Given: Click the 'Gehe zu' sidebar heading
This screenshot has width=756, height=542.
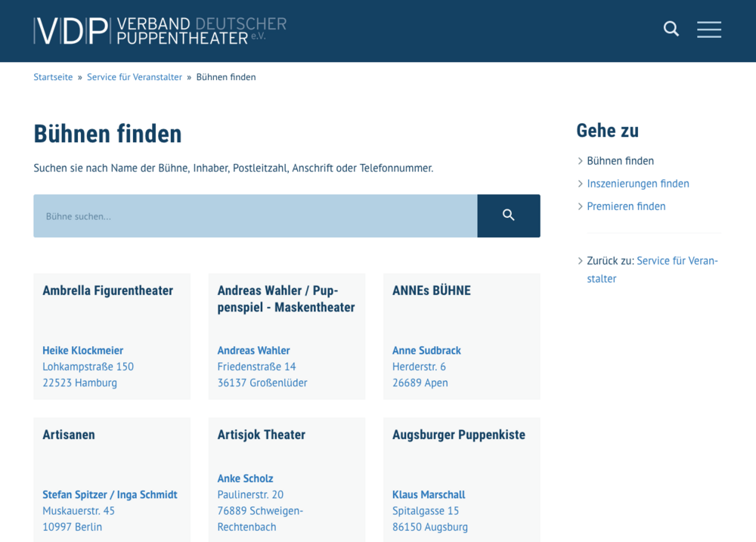Looking at the screenshot, I should pos(608,131).
